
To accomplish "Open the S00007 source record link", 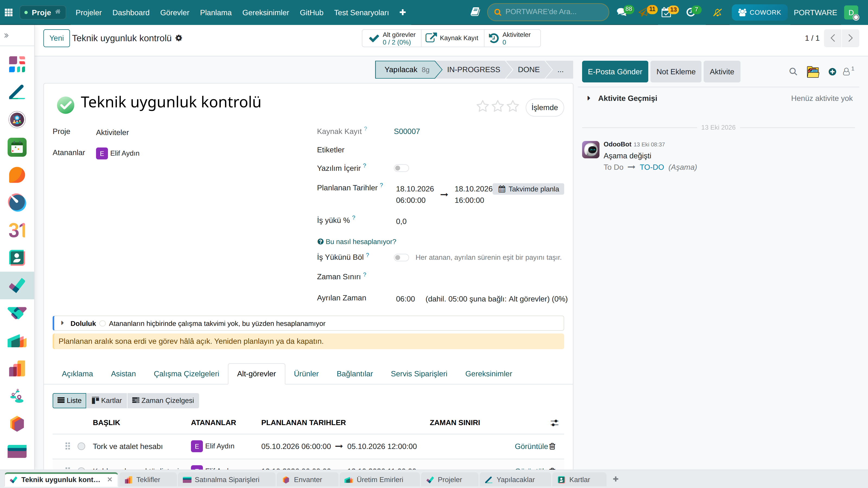I will click(407, 131).
